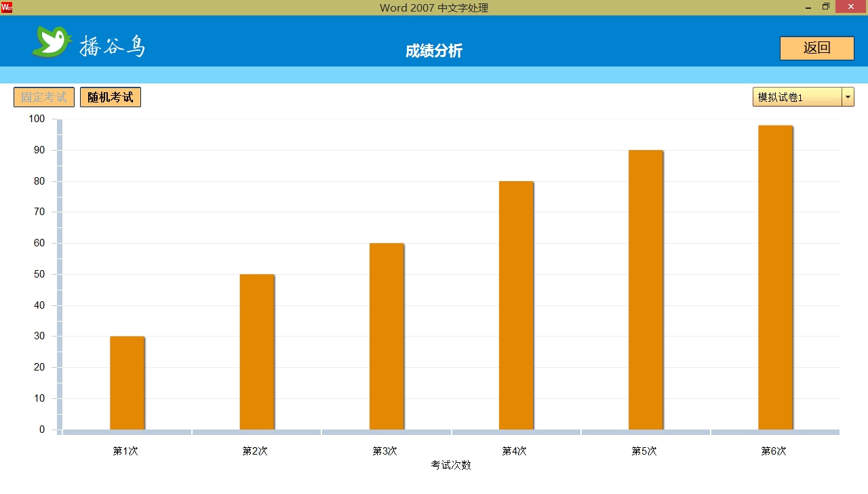Click the 第3次 axis label

click(384, 451)
